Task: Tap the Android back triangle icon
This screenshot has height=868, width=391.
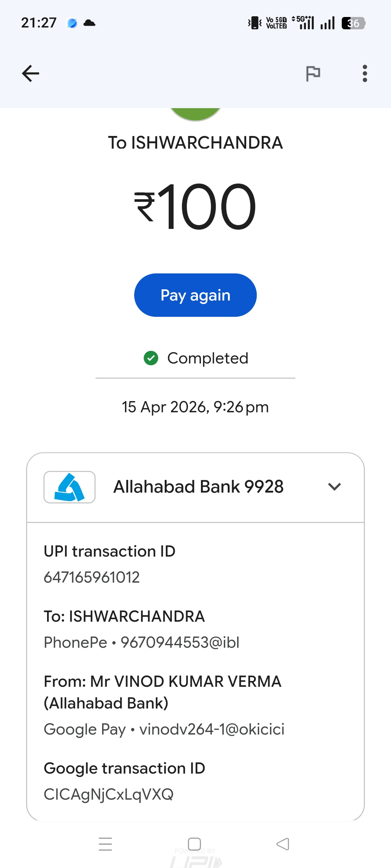Action: pos(283,844)
